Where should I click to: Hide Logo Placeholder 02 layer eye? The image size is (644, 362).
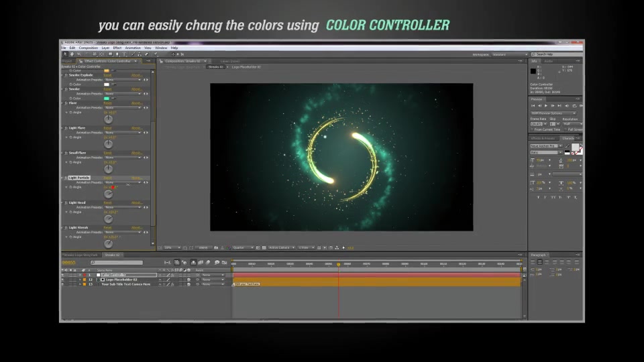63,280
